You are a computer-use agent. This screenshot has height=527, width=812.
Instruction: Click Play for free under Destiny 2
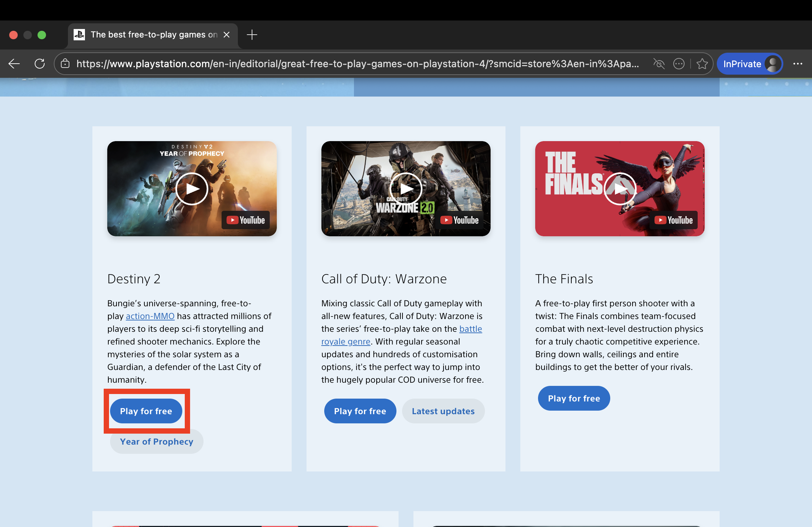[x=146, y=411]
